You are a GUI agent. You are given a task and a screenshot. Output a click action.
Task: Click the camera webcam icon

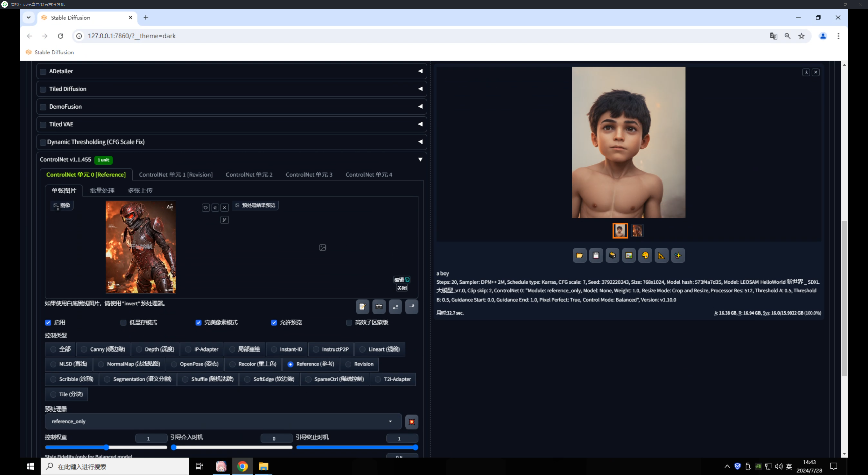379,307
